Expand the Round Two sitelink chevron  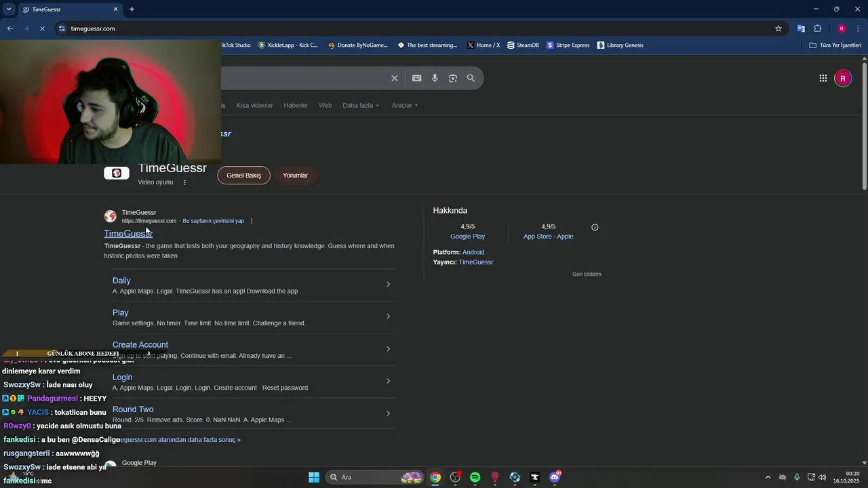tap(388, 413)
